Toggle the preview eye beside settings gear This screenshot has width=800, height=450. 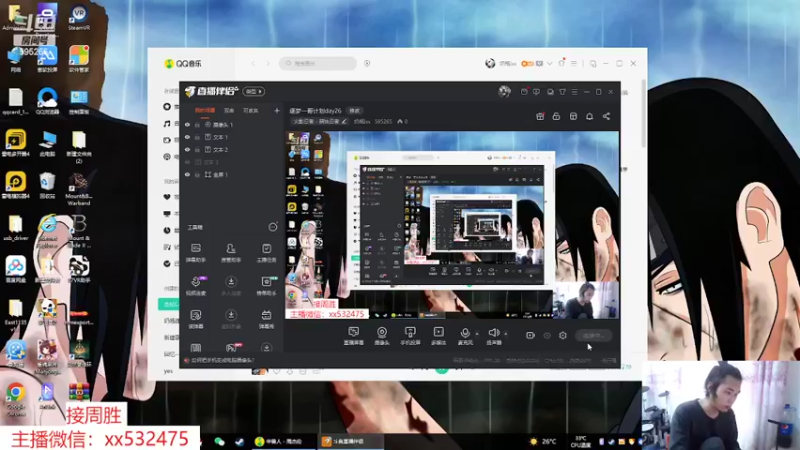[x=547, y=335]
